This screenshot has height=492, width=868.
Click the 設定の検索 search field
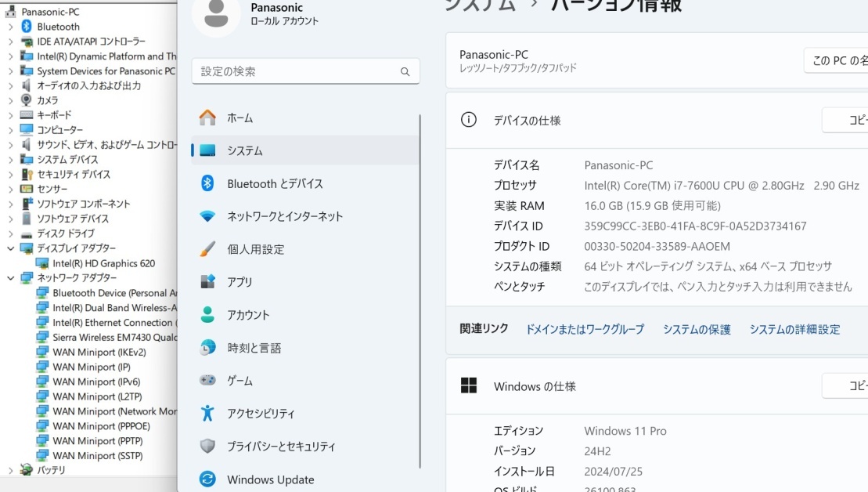point(305,71)
